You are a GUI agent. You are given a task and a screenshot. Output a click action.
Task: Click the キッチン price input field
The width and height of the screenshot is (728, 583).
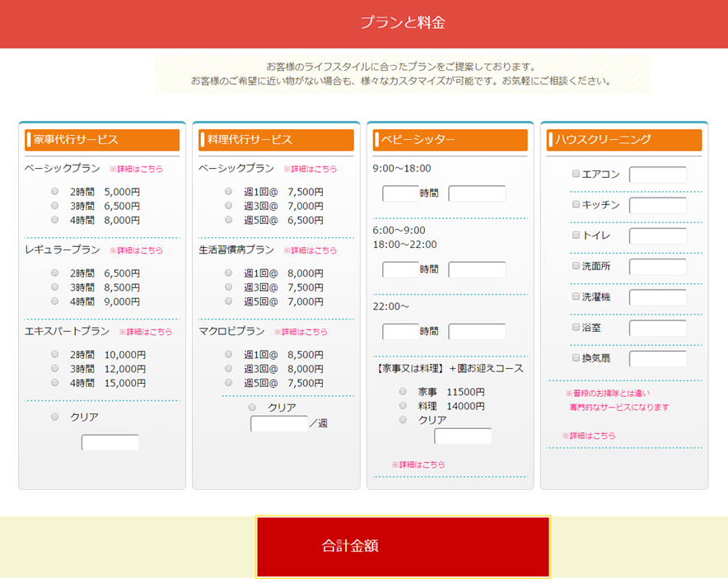click(658, 206)
